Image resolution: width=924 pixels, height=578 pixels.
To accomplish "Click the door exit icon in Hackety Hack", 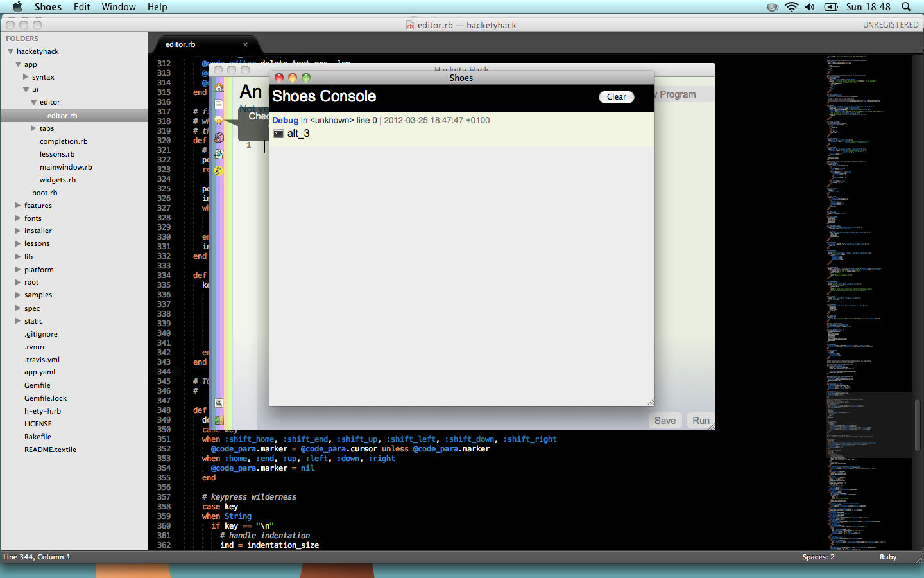I will point(219,420).
